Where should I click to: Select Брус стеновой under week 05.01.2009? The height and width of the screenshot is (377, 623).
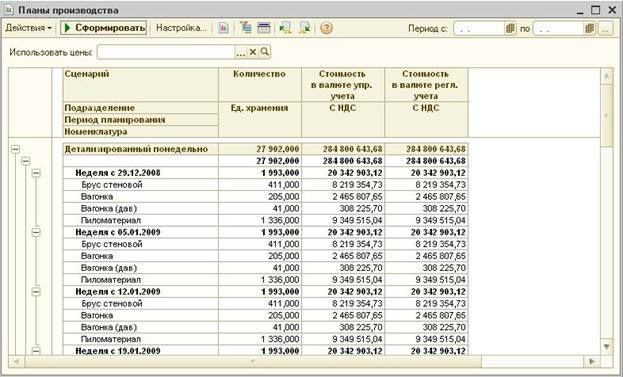pos(112,244)
